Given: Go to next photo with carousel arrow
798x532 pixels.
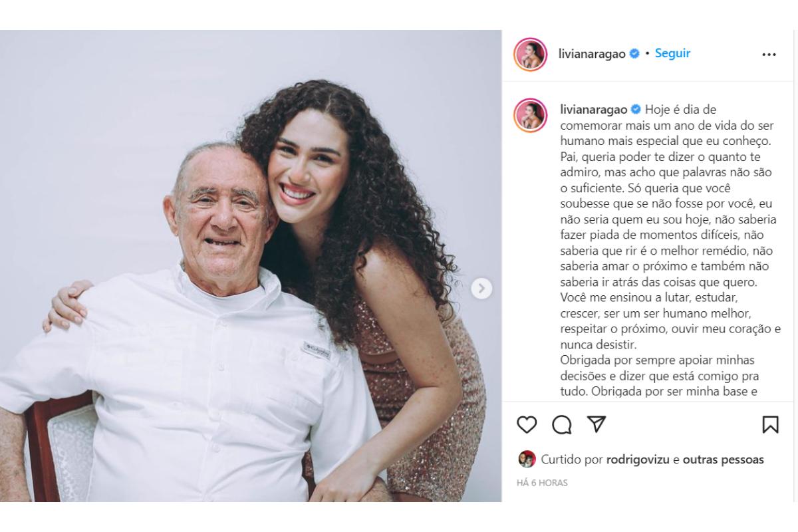Looking at the screenshot, I should [x=481, y=288].
